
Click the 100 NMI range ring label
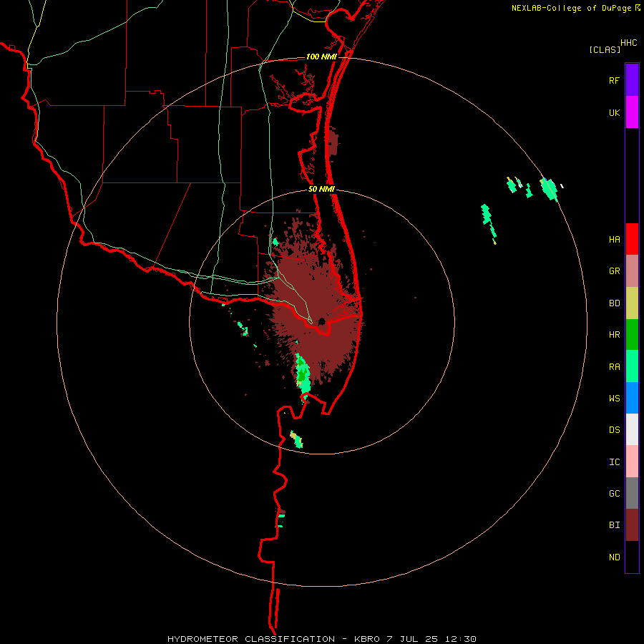pyautogui.click(x=321, y=57)
